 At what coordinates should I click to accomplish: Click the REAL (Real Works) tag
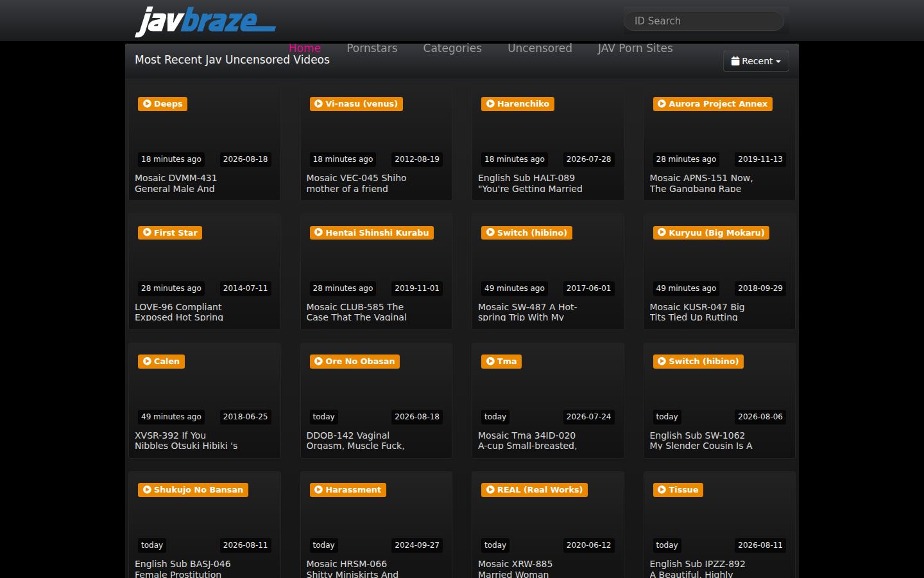(x=535, y=490)
